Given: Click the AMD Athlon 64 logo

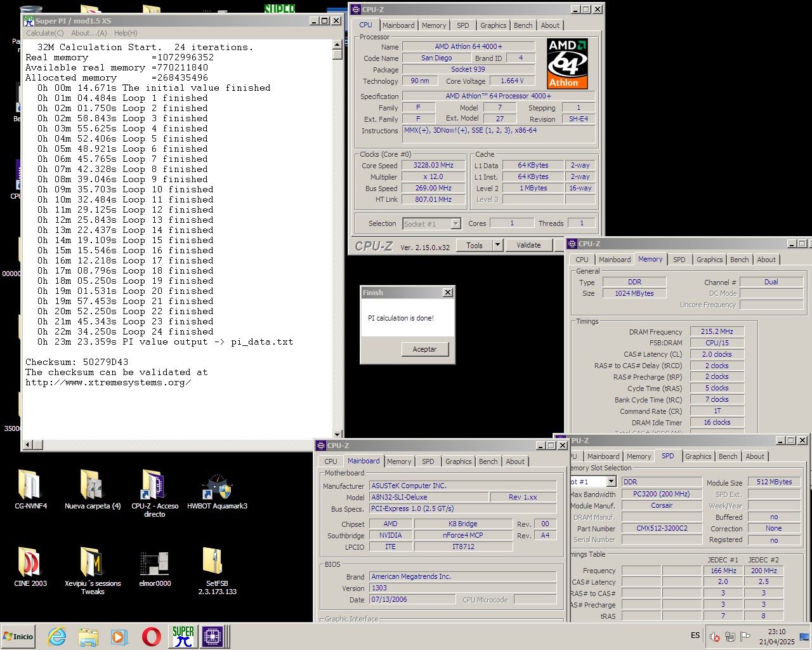Looking at the screenshot, I should pos(567,63).
